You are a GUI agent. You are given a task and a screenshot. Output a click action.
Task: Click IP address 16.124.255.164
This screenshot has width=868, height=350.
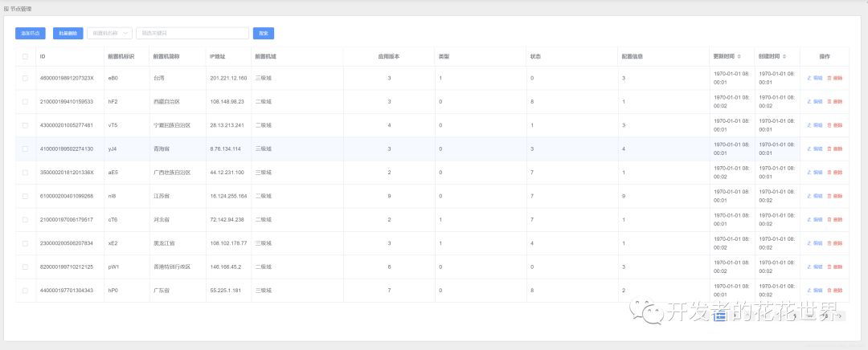pyautogui.click(x=228, y=197)
